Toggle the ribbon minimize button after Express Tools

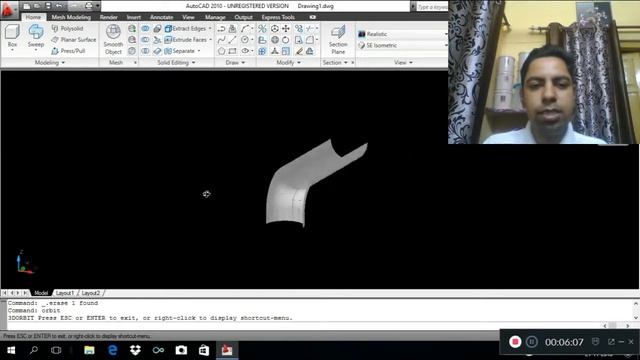pos(313,17)
